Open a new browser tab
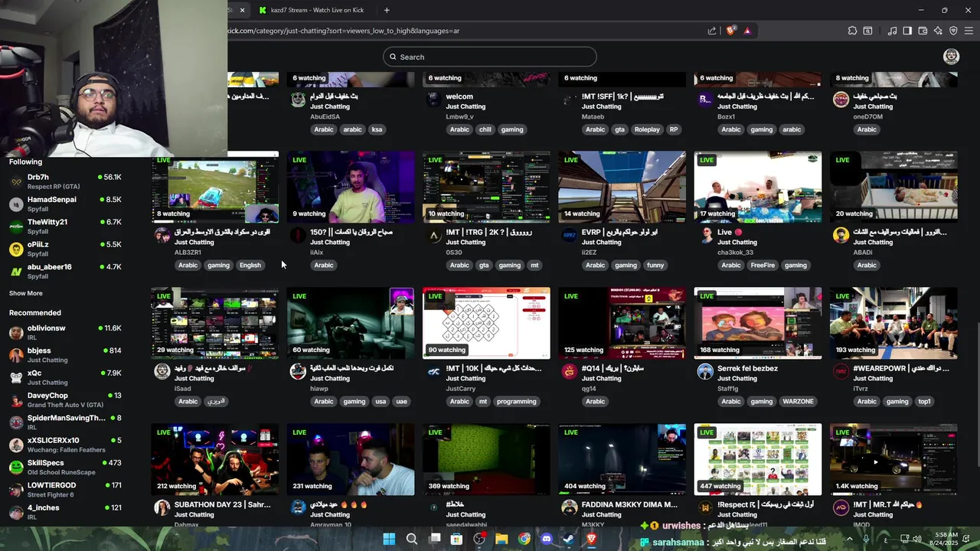Image resolution: width=980 pixels, height=551 pixels. click(x=387, y=10)
